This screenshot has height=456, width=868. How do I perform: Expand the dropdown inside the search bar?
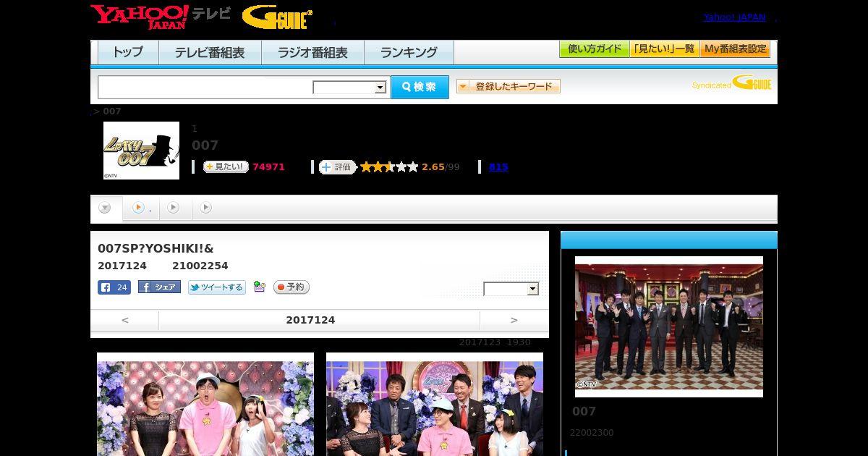coord(349,88)
